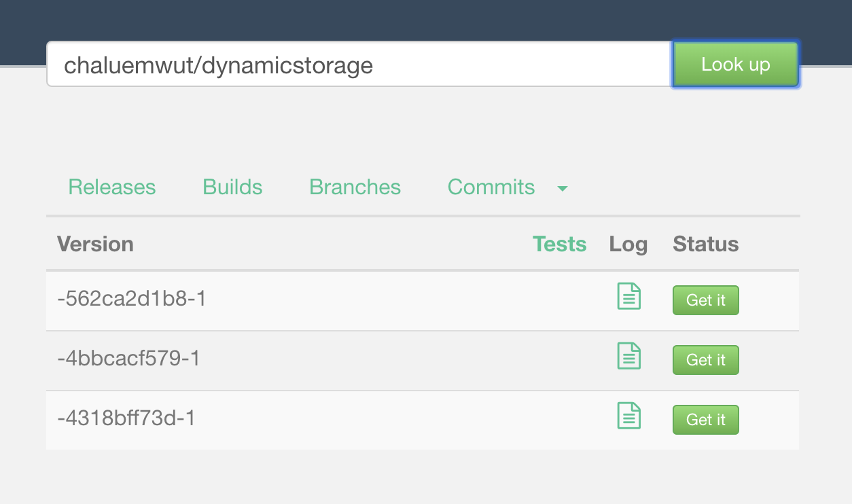This screenshot has height=504, width=852.
Task: Select the -4318bff73d-1 version text
Action: click(126, 418)
